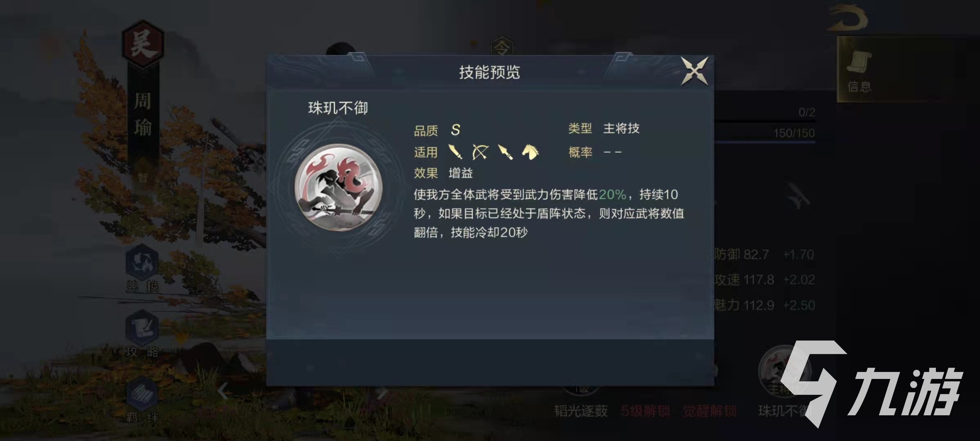Tap the 珠玑不御 skill emblem icon
980x441 pixels.
pos(339,187)
